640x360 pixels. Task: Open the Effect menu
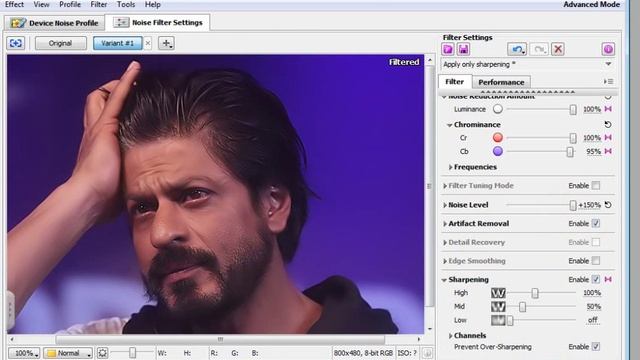tap(14, 4)
